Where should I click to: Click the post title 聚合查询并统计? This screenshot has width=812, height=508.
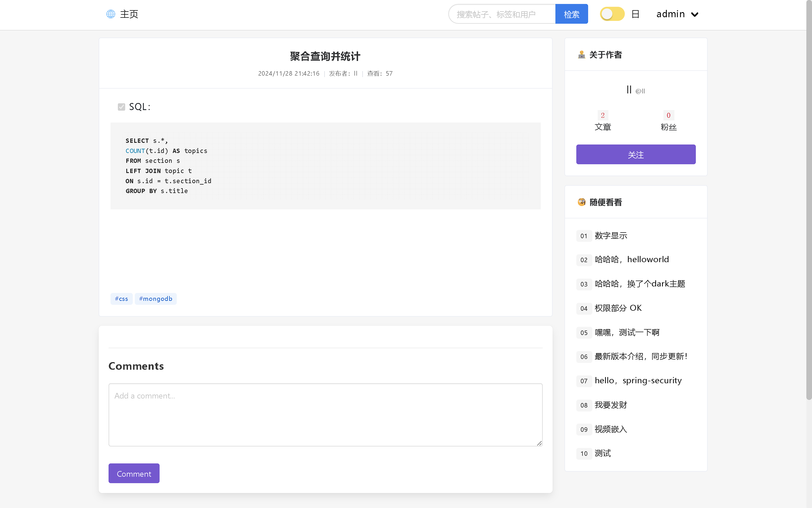325,56
